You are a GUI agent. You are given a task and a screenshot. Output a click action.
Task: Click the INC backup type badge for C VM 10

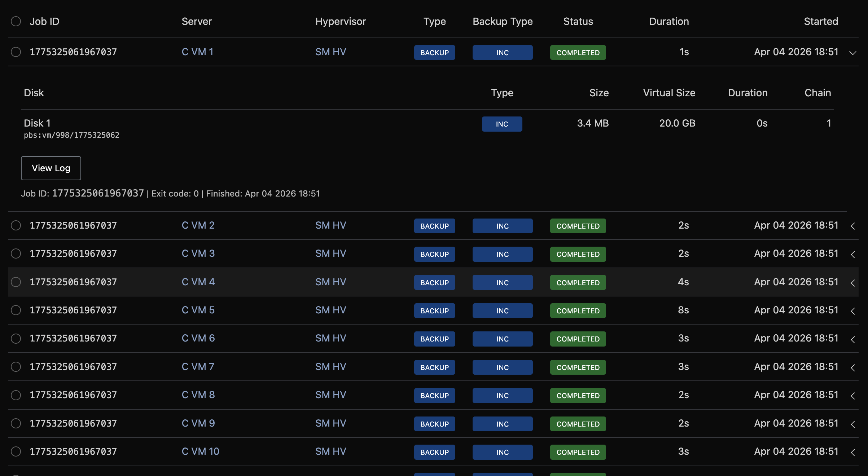(x=502, y=452)
